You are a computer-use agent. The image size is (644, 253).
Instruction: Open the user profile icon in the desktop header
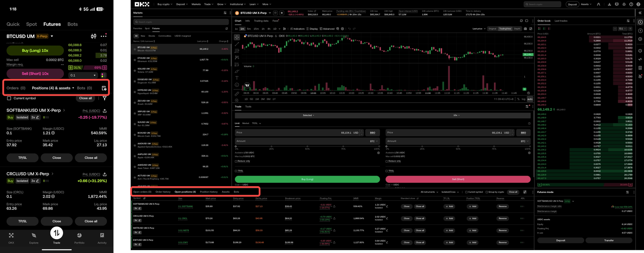coord(599,4)
